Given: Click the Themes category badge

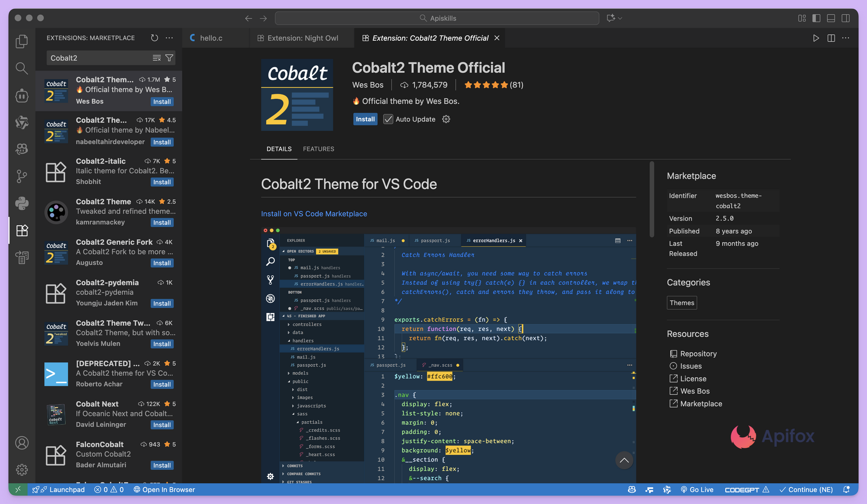Looking at the screenshot, I should pyautogui.click(x=681, y=302).
